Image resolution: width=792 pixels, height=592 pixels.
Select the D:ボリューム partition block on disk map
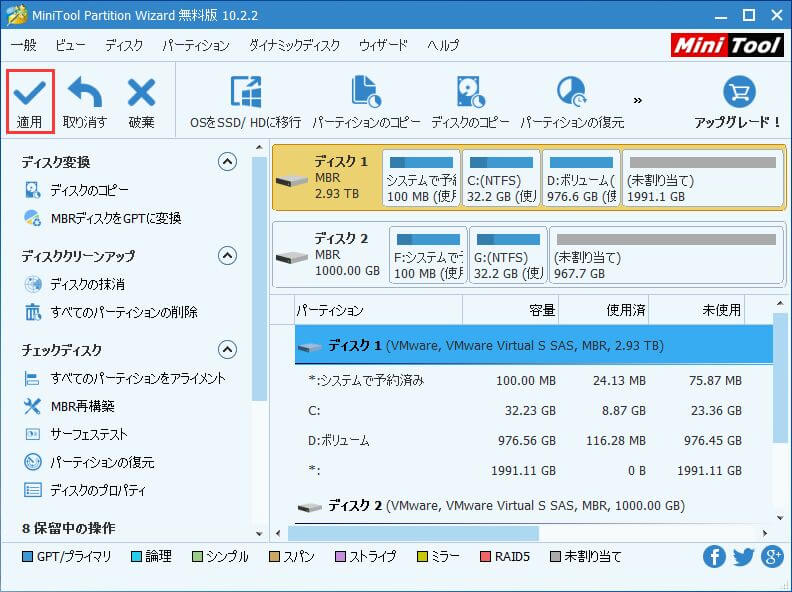581,178
